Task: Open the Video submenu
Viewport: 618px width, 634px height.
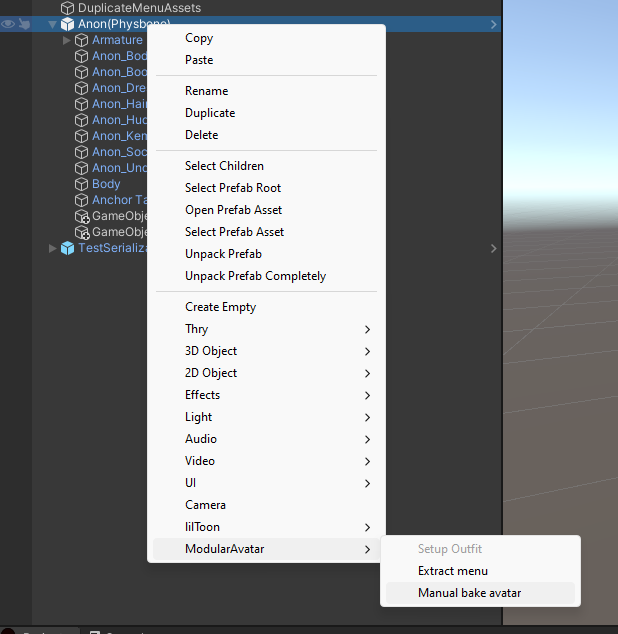Action: click(x=266, y=461)
